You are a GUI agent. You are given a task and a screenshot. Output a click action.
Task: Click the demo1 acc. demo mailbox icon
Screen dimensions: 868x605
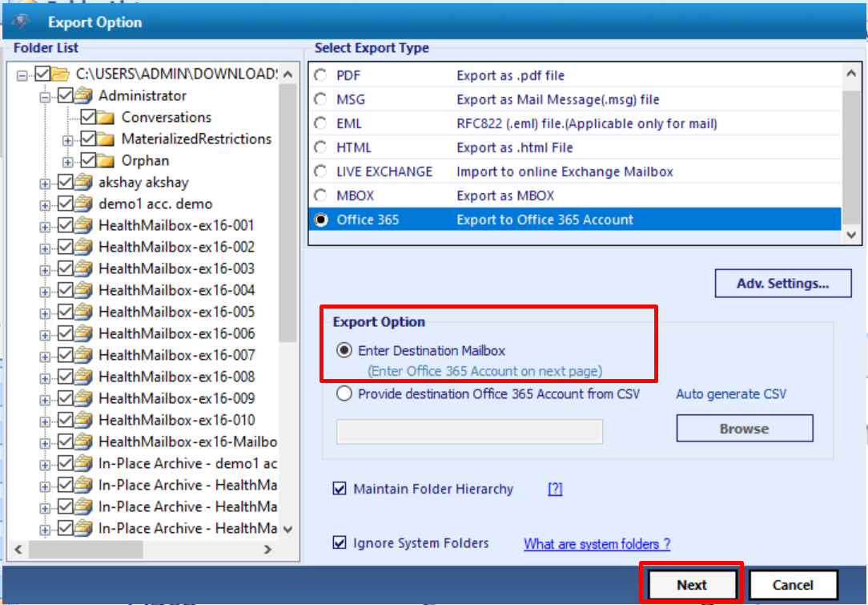(83, 204)
